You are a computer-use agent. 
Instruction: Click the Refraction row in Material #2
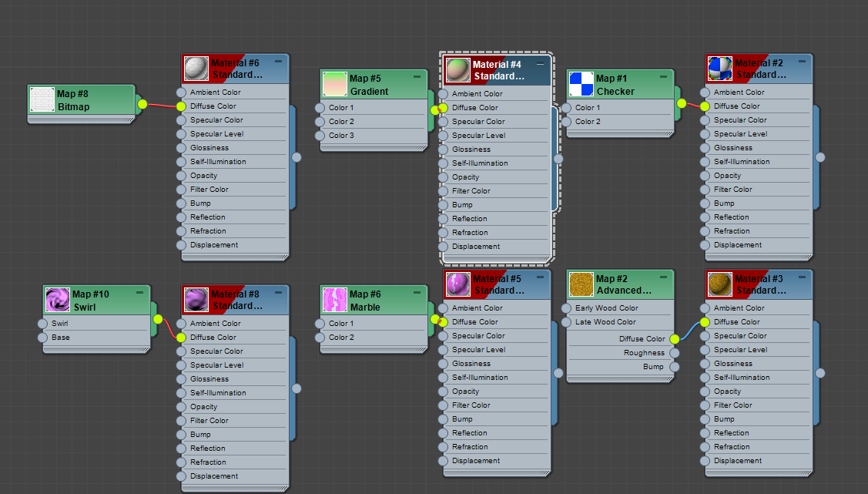[759, 231]
